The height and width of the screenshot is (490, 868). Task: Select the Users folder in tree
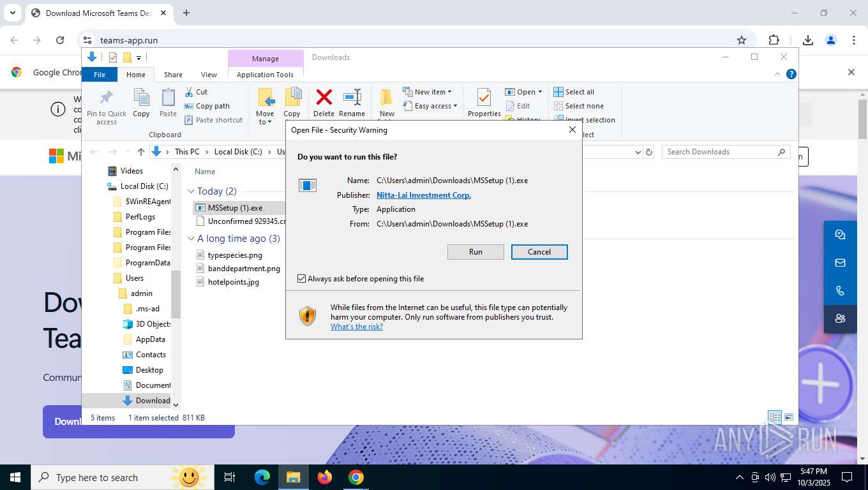click(x=135, y=278)
